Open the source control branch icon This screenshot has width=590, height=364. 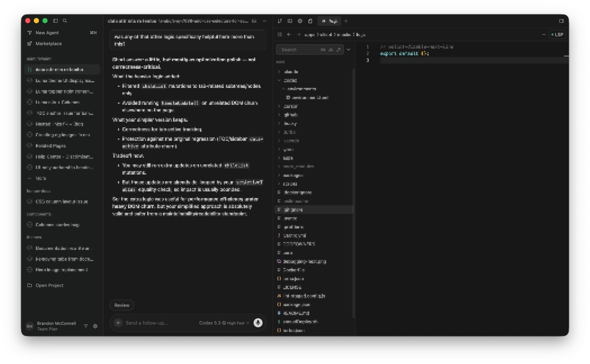[x=280, y=21]
